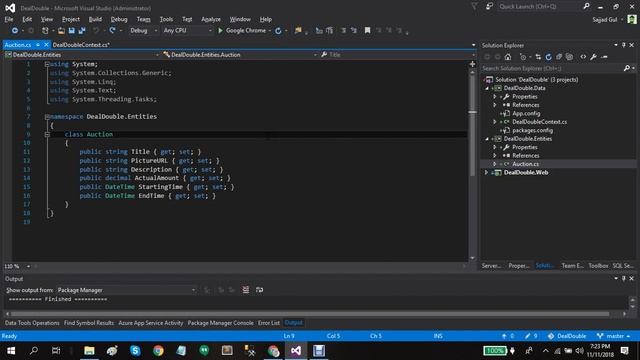Click the New Project toolbar icon
This screenshot has height=360, width=640.
45,31
